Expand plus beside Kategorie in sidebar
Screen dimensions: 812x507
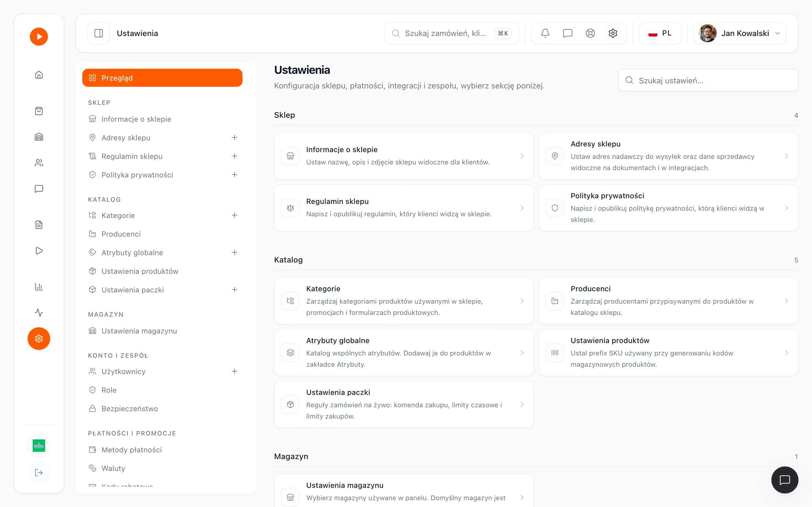pos(235,215)
